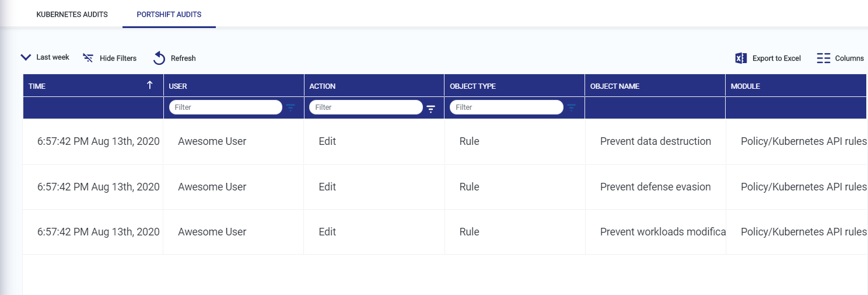Click into the Object Type filter input

tap(506, 107)
